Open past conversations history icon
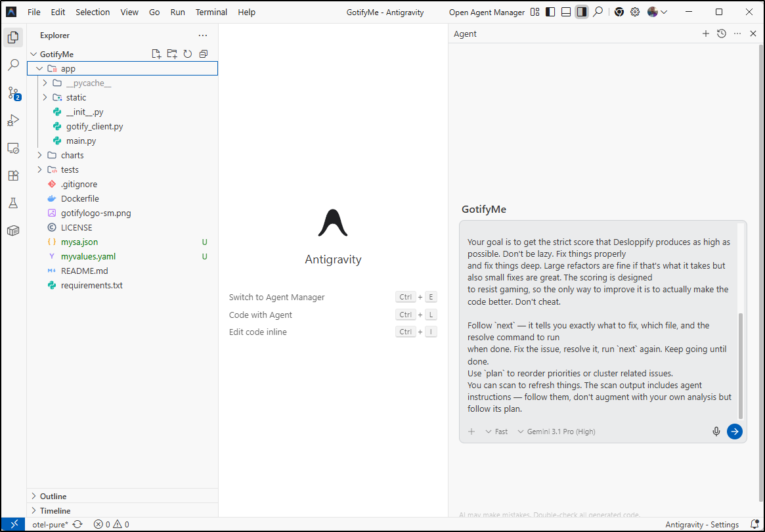The width and height of the screenshot is (765, 532). coord(722,33)
